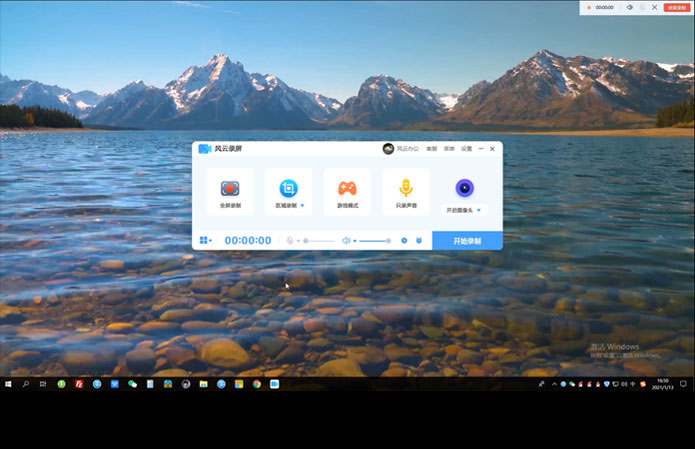Open Task View on the taskbar

pyautogui.click(x=43, y=384)
